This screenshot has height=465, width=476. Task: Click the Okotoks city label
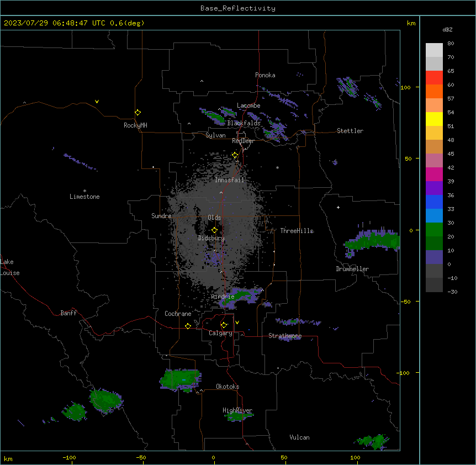pos(228,387)
